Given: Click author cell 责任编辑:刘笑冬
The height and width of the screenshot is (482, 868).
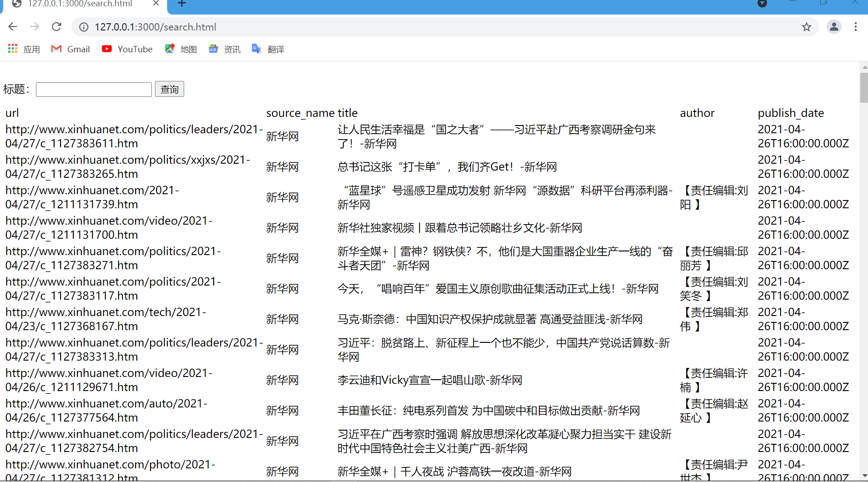Looking at the screenshot, I should (x=714, y=289).
